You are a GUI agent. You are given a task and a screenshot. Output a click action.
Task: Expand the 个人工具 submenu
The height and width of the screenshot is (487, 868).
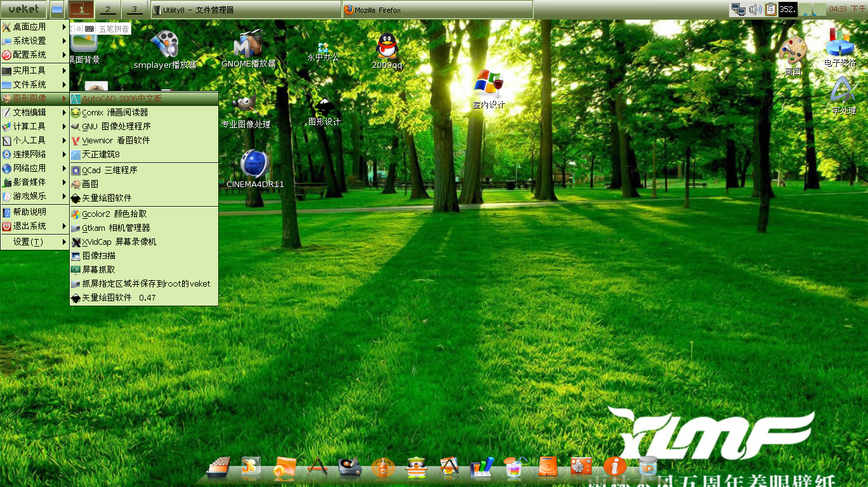pyautogui.click(x=34, y=140)
